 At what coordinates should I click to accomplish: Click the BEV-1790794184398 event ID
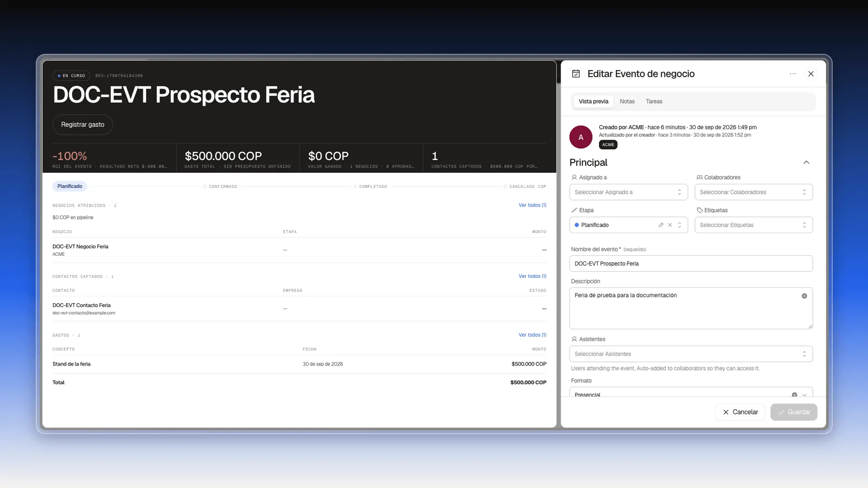[119, 76]
